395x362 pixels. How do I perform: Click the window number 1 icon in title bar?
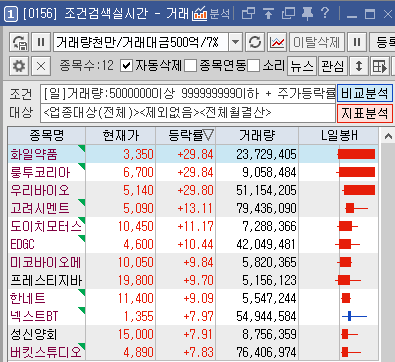[x=11, y=14]
